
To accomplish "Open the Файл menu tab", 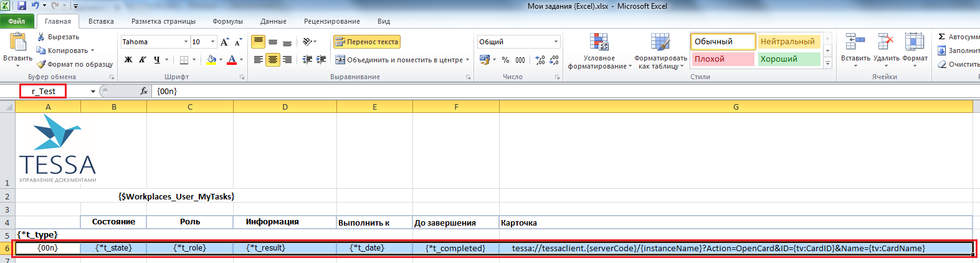I will (17, 21).
